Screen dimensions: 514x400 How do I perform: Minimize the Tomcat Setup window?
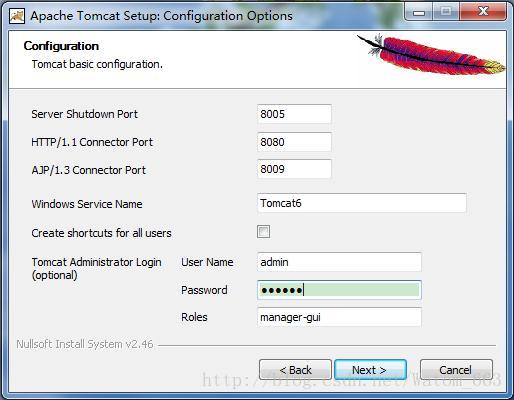pyautogui.click(x=419, y=12)
